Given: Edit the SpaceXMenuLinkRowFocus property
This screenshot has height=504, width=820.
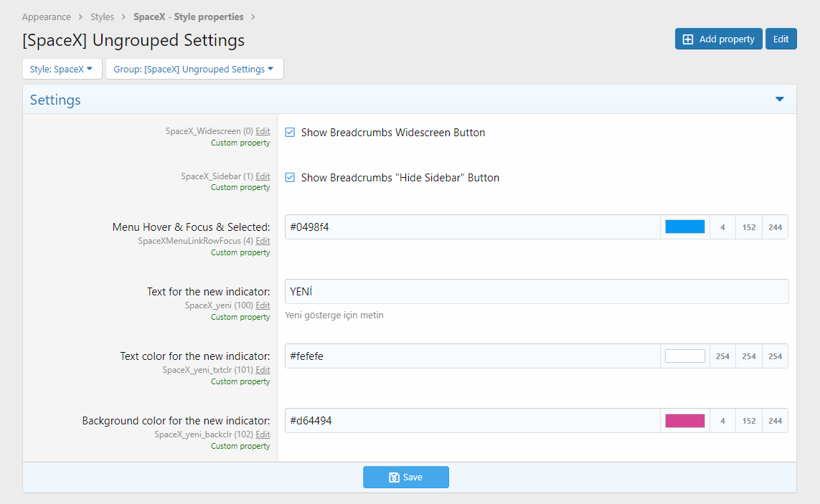Looking at the screenshot, I should tap(263, 242).
